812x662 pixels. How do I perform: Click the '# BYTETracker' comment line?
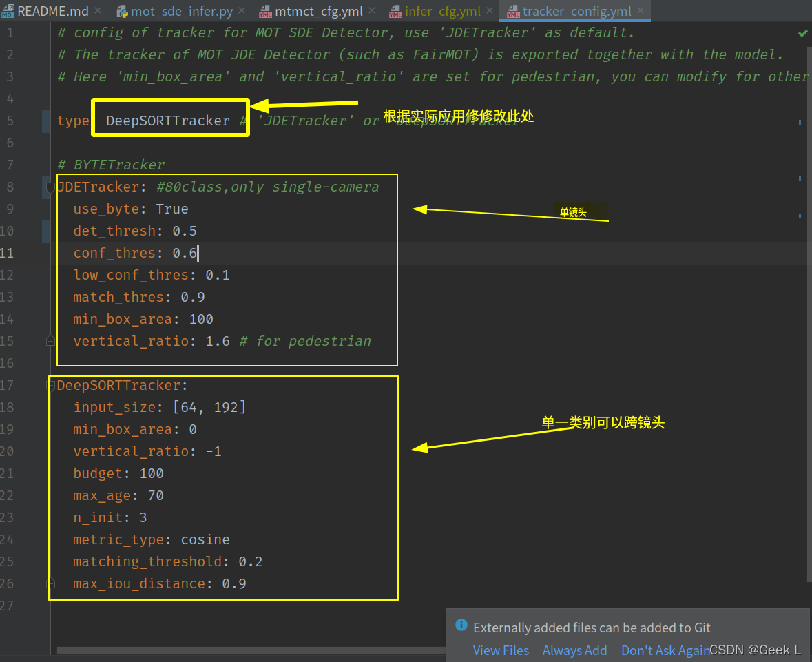point(111,165)
